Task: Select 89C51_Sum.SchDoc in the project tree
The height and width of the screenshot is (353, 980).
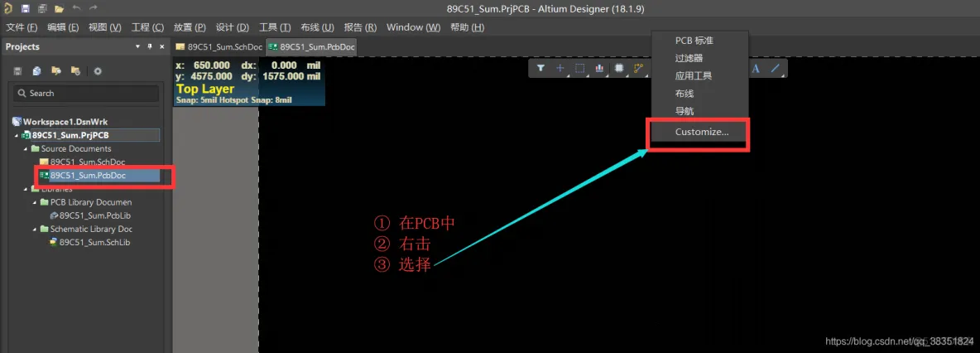Action: [88, 162]
